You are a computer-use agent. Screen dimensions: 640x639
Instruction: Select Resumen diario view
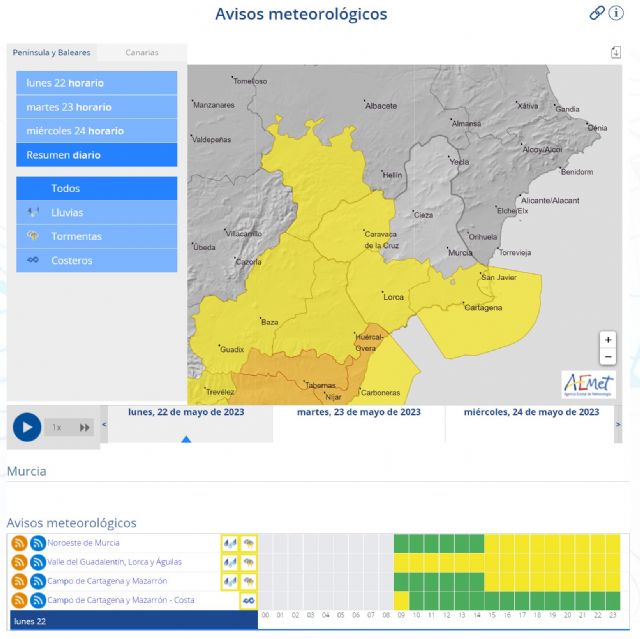(x=97, y=155)
